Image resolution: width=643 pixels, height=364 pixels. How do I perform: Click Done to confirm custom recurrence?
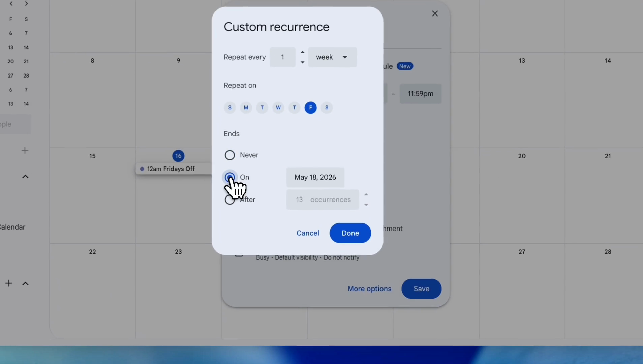[x=350, y=233]
